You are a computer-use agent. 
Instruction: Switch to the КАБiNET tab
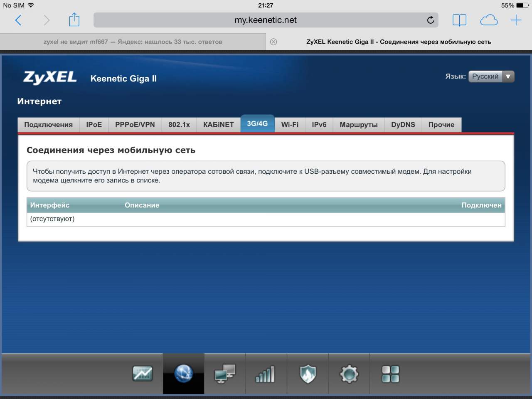click(219, 125)
